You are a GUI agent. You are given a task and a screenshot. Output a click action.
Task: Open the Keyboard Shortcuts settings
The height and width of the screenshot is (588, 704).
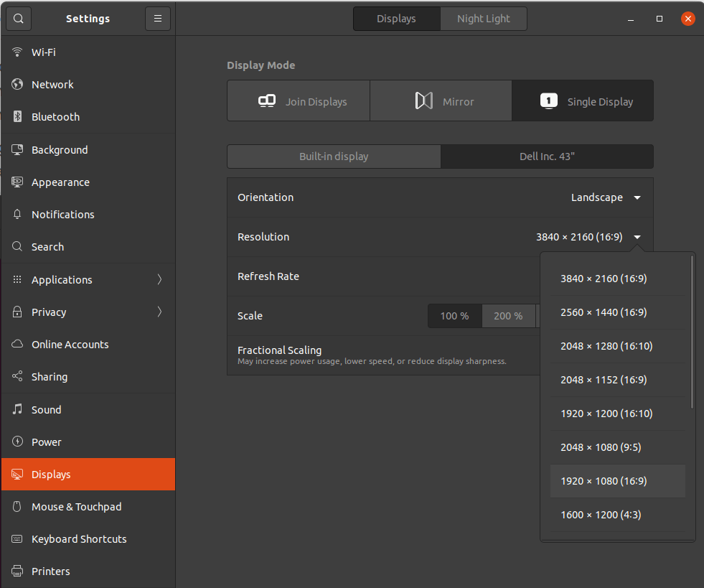[79, 538]
